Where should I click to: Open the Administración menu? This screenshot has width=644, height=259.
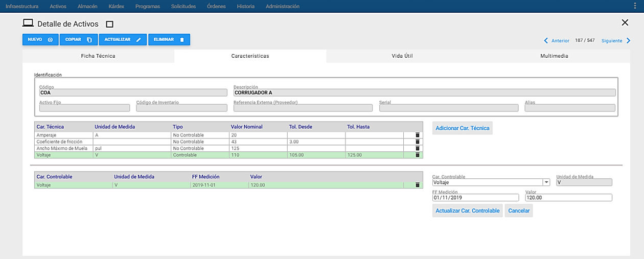pos(283,7)
